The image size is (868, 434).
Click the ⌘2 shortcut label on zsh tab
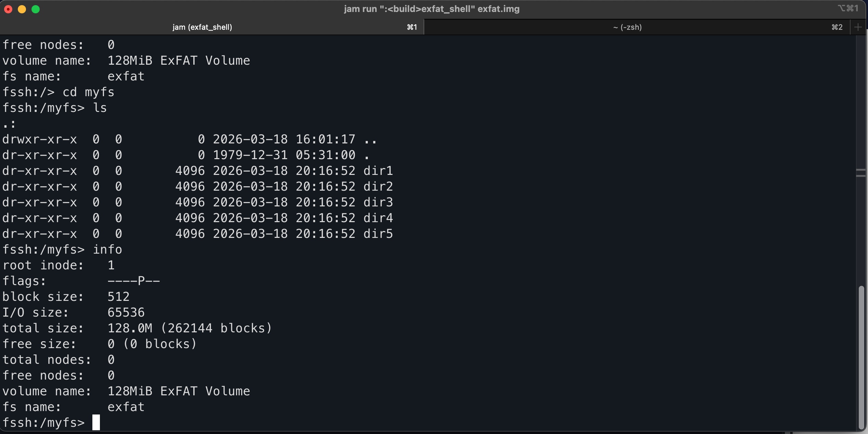pyautogui.click(x=837, y=27)
